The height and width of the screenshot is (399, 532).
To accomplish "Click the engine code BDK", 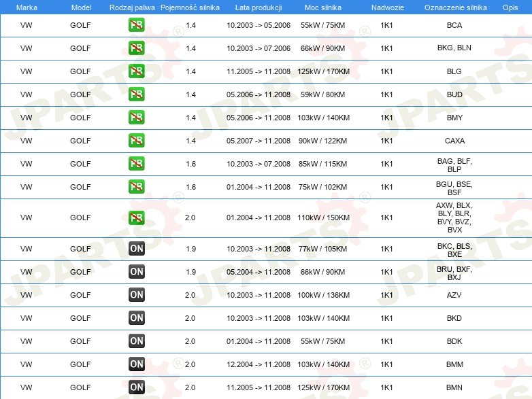I will pos(454,341).
